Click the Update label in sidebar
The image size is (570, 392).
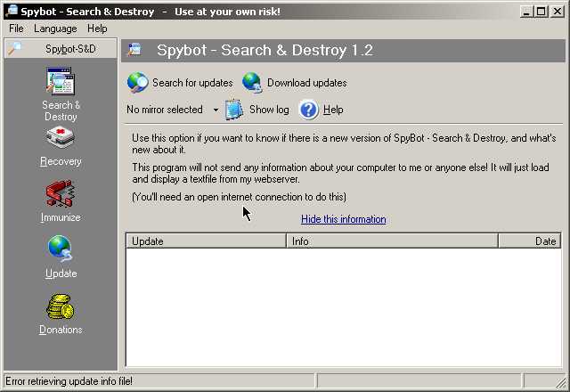[x=61, y=274]
